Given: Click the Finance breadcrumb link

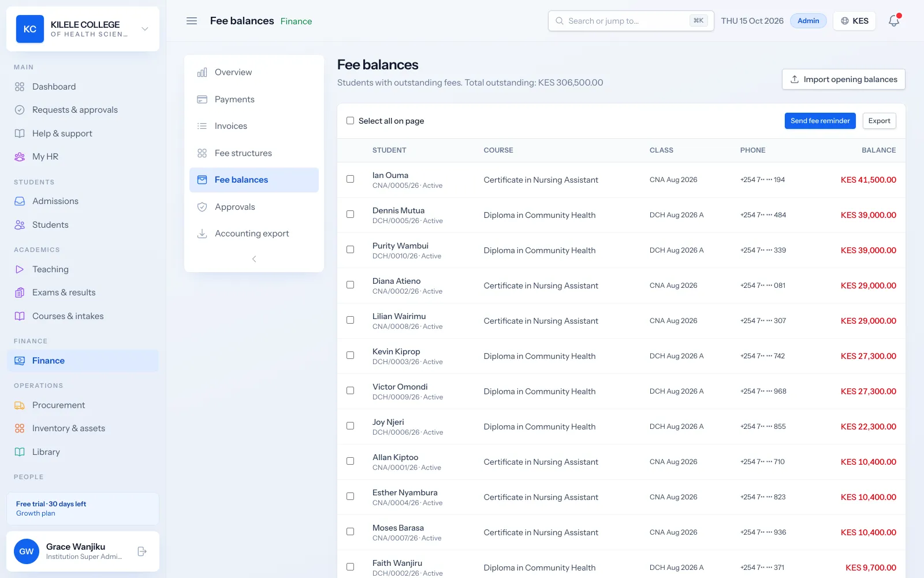Looking at the screenshot, I should 296,21.
